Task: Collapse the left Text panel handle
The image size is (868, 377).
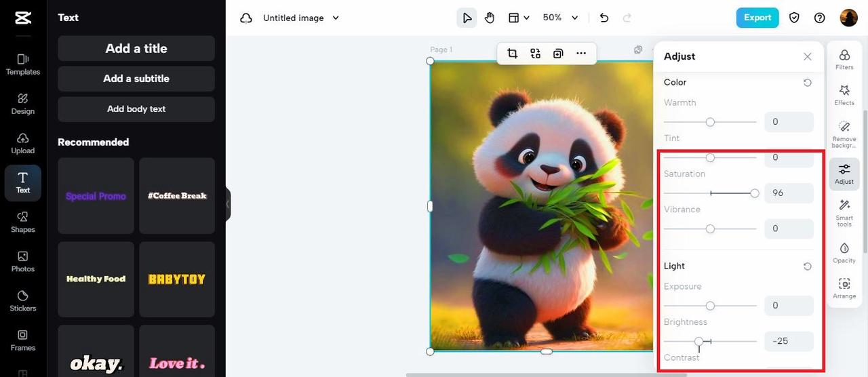Action: tap(228, 204)
